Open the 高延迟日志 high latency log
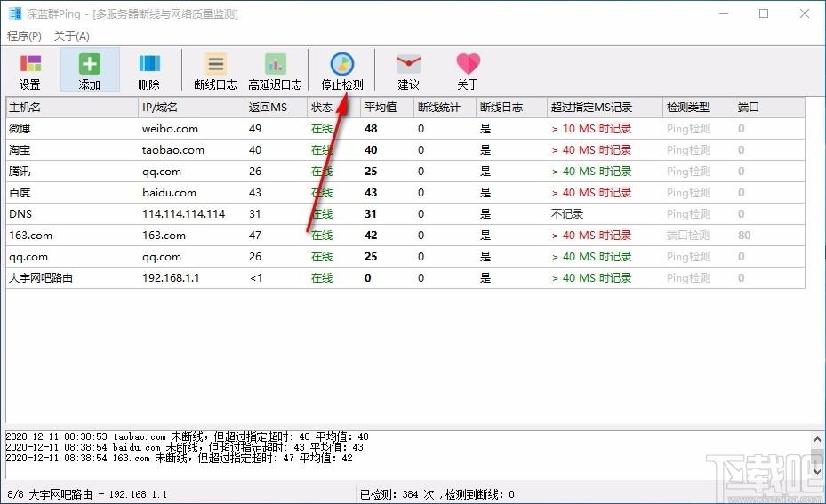This screenshot has height=504, width=826. (x=275, y=70)
